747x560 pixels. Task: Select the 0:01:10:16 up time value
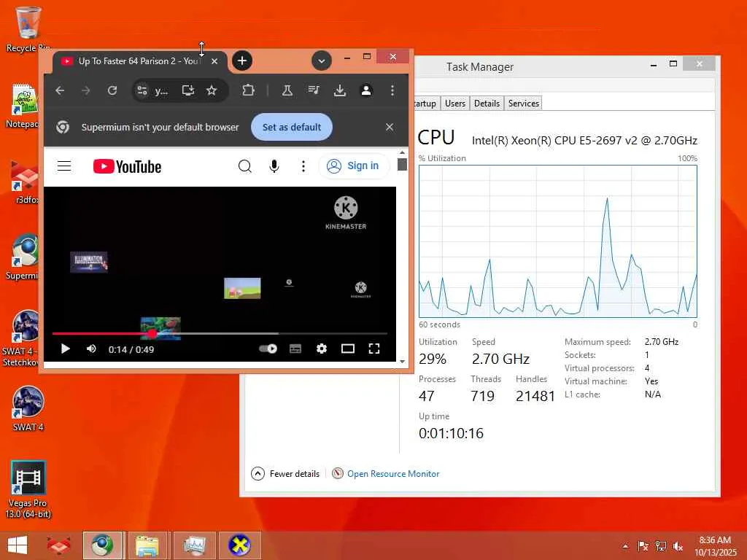(x=451, y=433)
